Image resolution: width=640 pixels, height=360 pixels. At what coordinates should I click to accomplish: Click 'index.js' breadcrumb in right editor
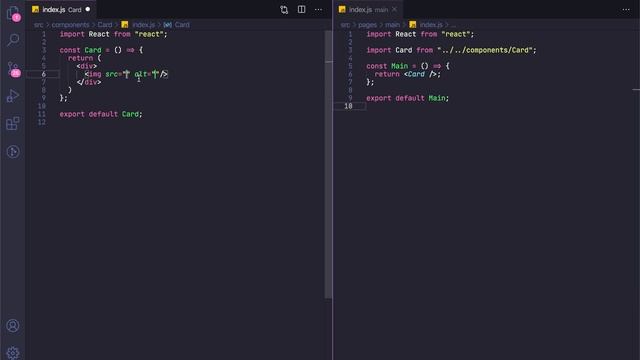click(431, 25)
